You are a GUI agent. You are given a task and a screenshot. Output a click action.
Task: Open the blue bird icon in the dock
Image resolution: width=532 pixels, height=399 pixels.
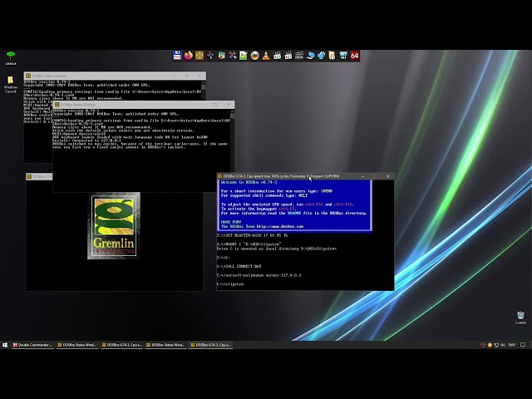[x=322, y=56]
